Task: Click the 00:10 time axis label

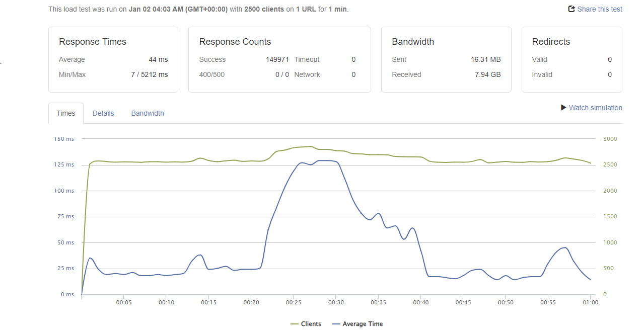Action: (x=166, y=302)
